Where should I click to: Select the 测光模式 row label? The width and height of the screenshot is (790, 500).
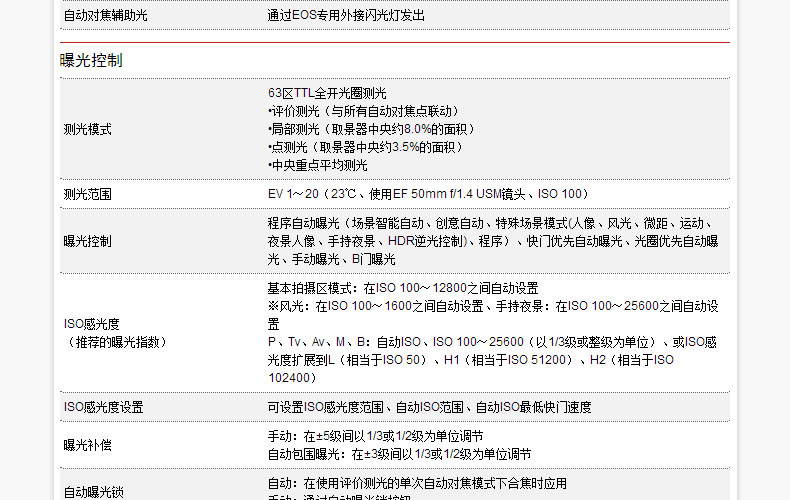coord(87,129)
